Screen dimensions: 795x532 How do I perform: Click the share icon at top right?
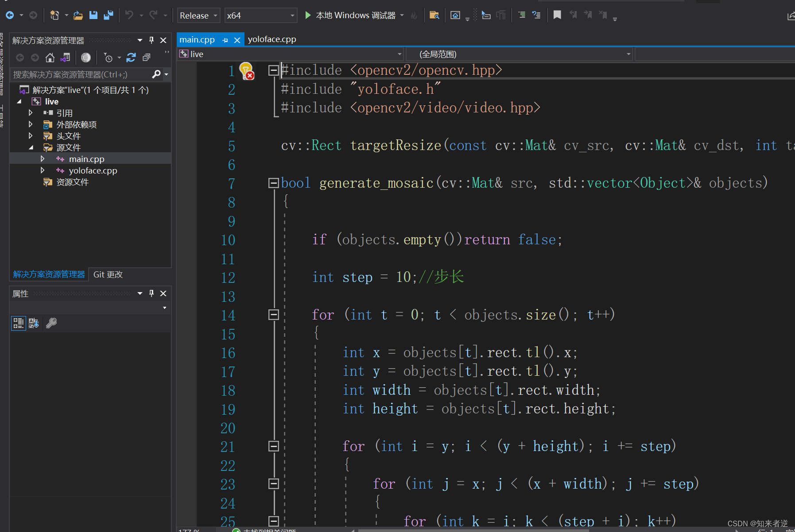pyautogui.click(x=791, y=16)
